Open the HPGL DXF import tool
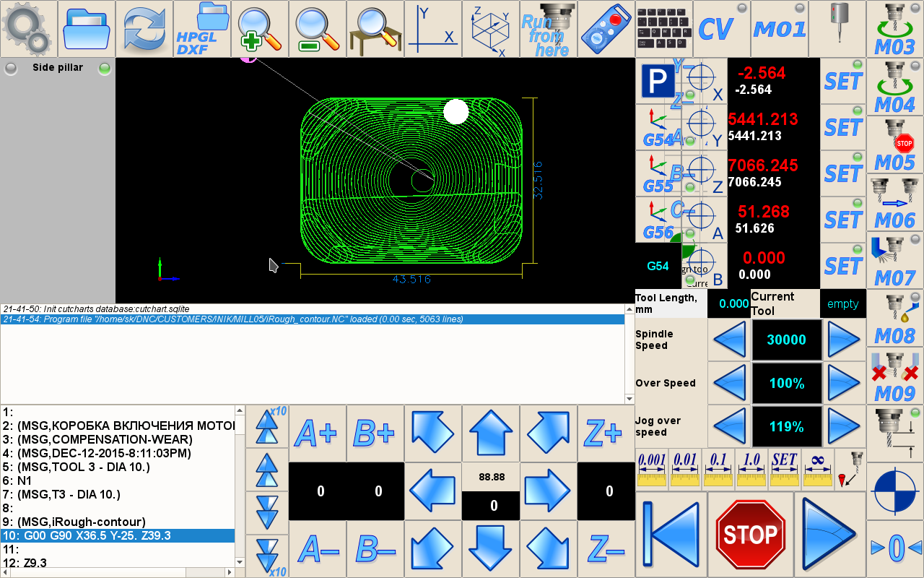The width and height of the screenshot is (924, 578). (201, 29)
